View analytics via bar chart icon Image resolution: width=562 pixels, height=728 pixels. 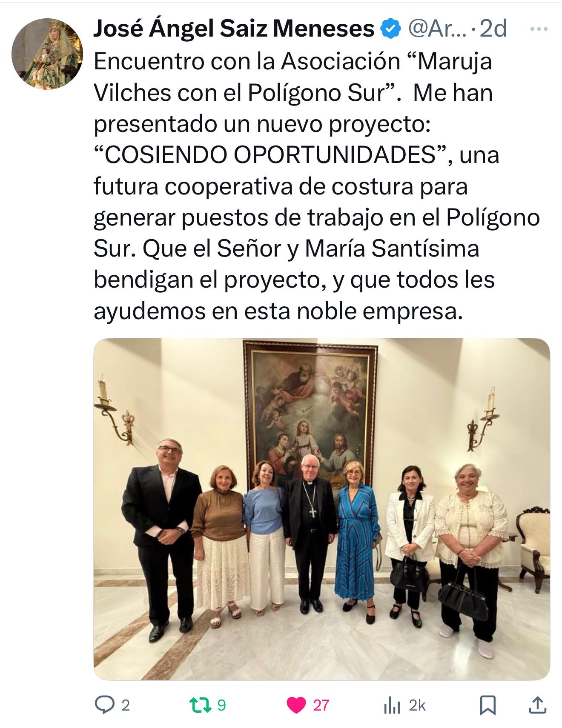pos(391,705)
